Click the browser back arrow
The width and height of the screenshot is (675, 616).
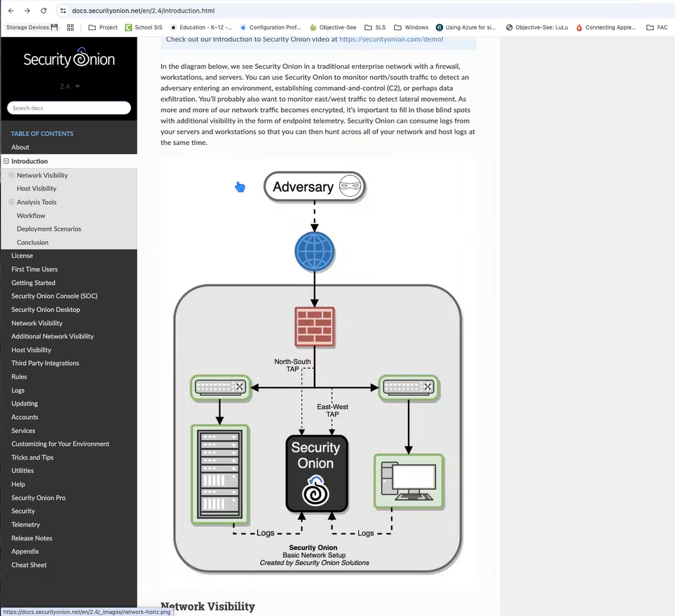coord(11,11)
